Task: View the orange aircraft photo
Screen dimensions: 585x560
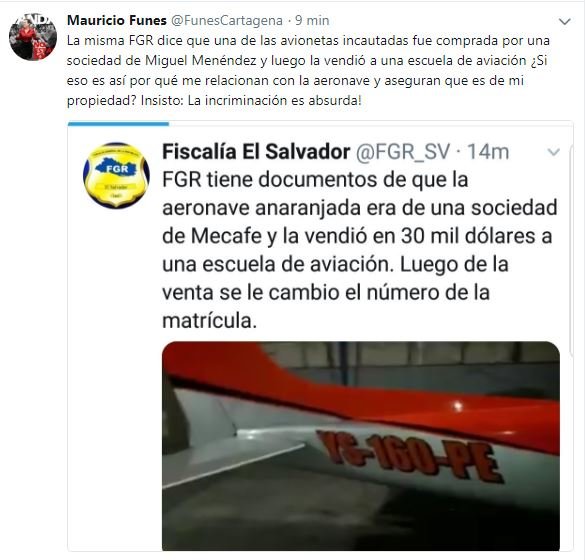Action: [361, 446]
